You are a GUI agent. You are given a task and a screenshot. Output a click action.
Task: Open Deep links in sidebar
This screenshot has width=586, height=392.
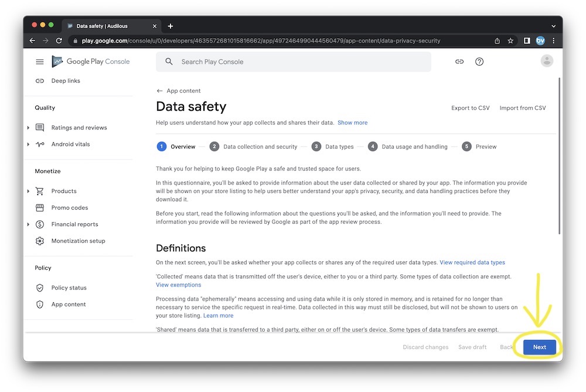[x=66, y=81]
